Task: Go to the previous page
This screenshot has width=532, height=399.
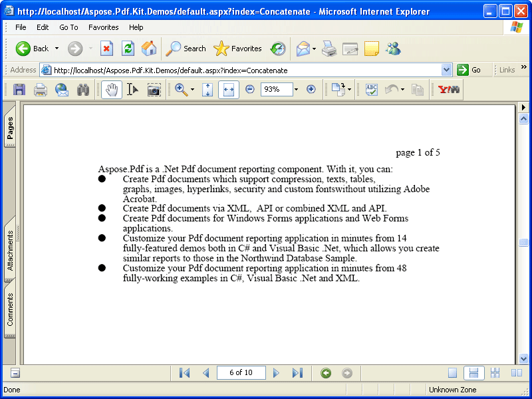Action: coord(206,373)
